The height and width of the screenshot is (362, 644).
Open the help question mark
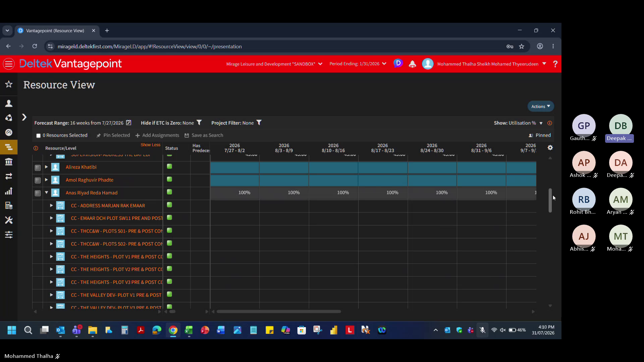click(555, 64)
